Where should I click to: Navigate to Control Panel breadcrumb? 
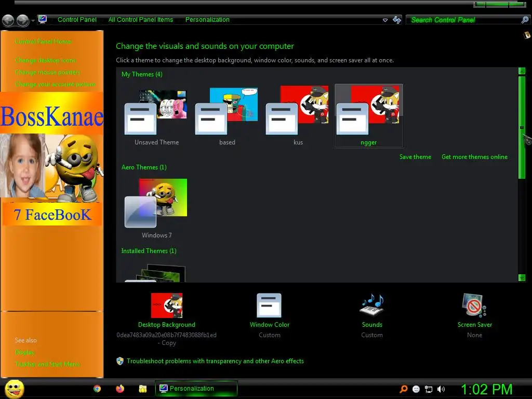[77, 20]
